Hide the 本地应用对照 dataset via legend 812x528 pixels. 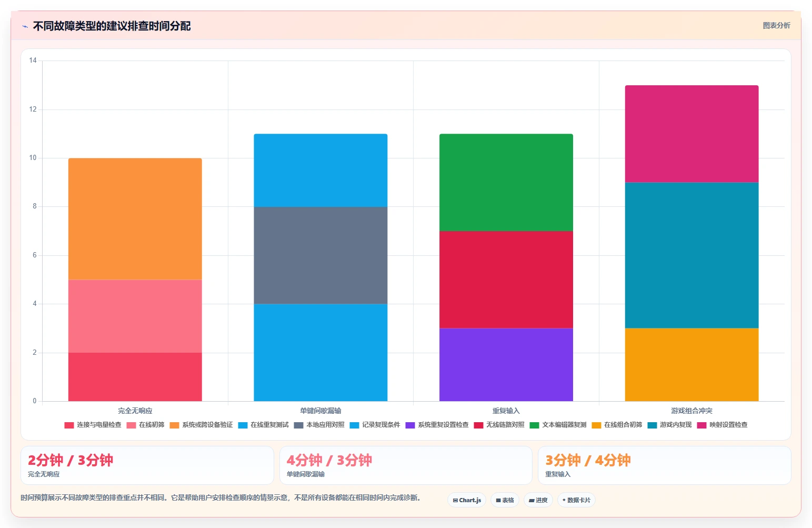(319, 425)
